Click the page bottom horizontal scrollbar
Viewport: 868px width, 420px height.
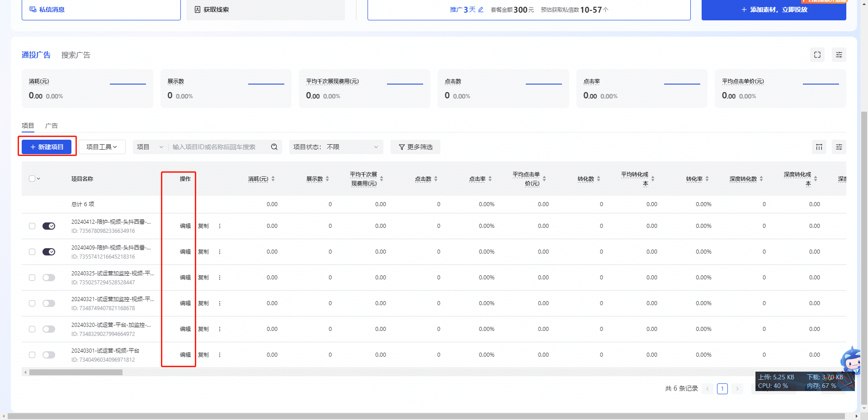[x=426, y=416]
